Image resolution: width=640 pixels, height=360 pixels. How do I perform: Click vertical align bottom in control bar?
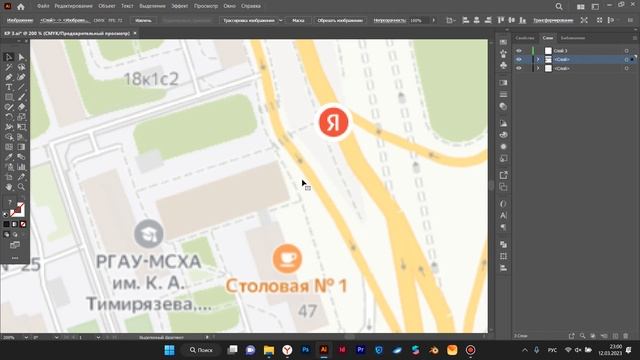[522, 20]
